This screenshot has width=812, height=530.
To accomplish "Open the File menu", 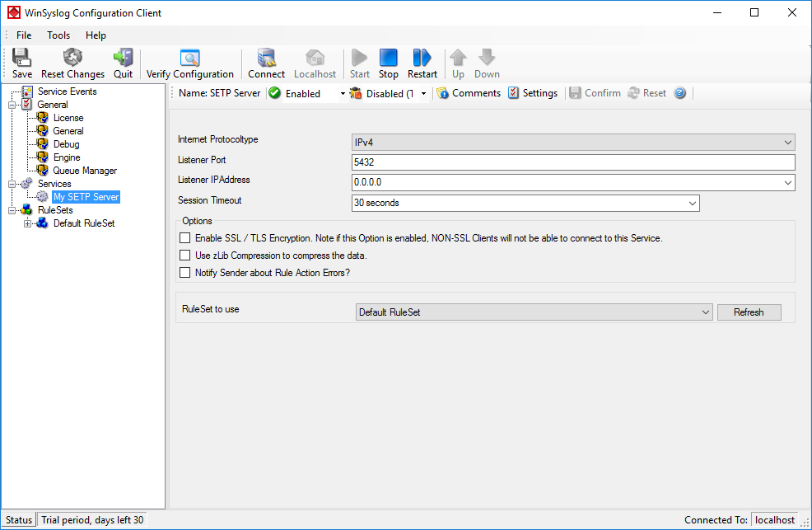I will (x=24, y=35).
